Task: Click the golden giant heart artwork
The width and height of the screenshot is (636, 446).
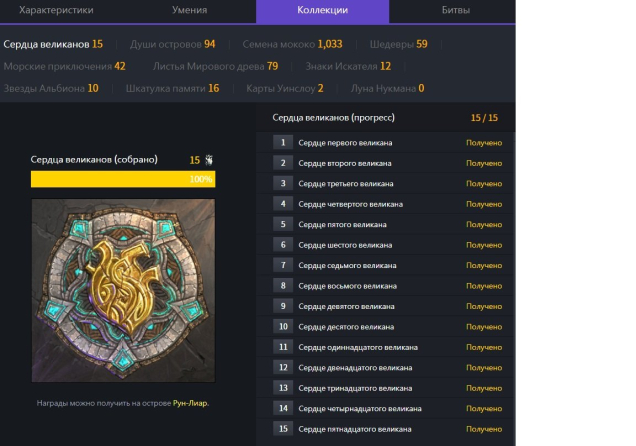Action: (x=123, y=290)
